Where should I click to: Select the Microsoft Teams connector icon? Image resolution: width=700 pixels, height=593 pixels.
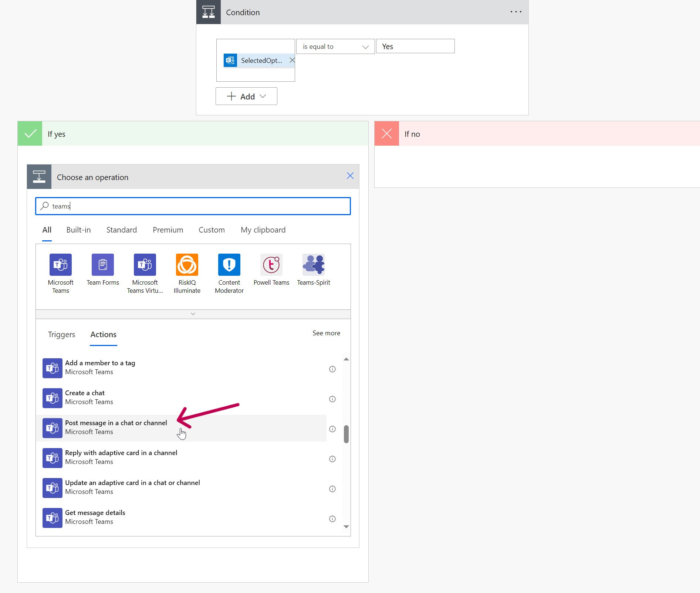pyautogui.click(x=61, y=265)
